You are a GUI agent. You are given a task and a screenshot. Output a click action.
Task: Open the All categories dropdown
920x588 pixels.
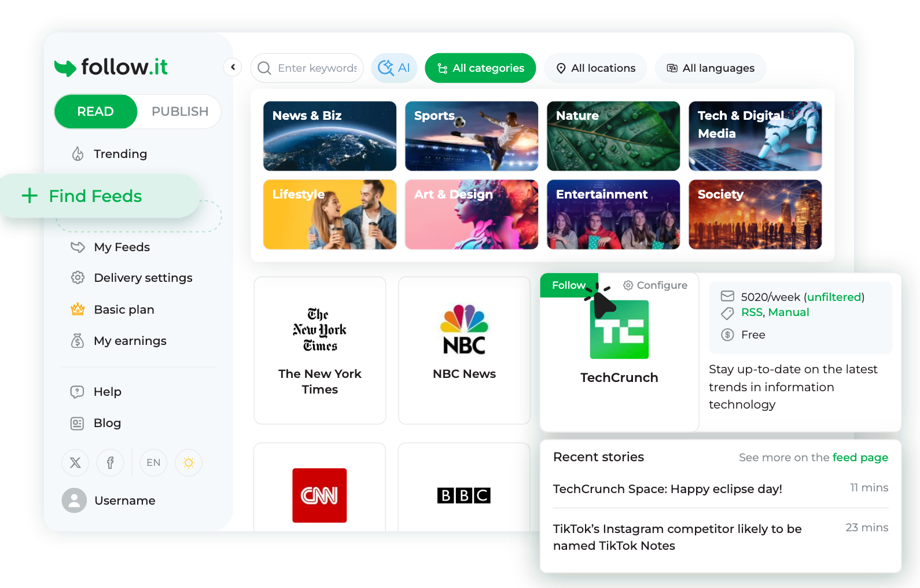480,68
